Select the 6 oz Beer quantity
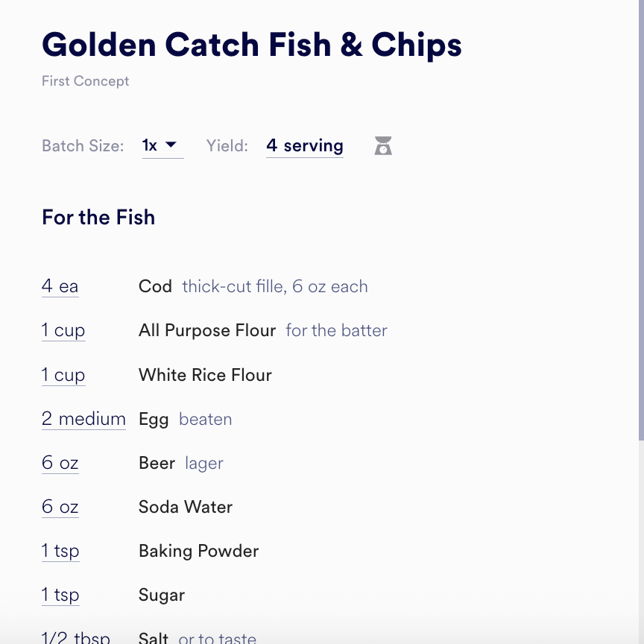644x644 pixels. [60, 463]
